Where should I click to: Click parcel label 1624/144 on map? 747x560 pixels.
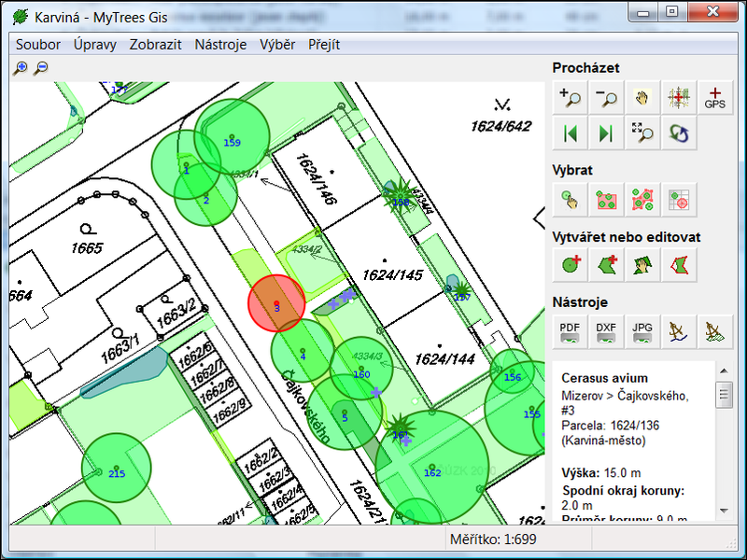click(x=444, y=358)
